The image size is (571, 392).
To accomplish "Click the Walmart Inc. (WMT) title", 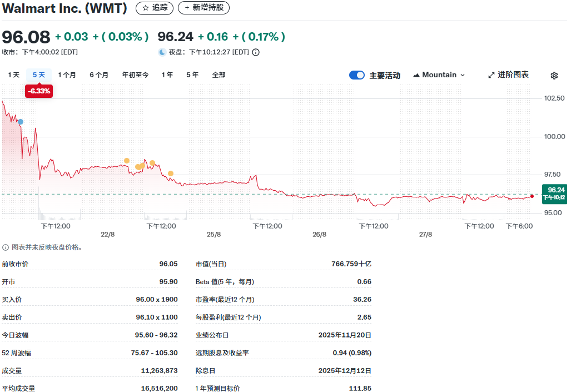I will [x=64, y=8].
